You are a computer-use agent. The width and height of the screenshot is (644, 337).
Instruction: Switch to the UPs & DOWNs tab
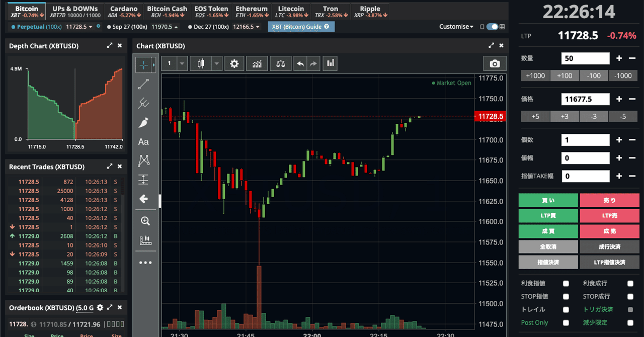pos(75,12)
